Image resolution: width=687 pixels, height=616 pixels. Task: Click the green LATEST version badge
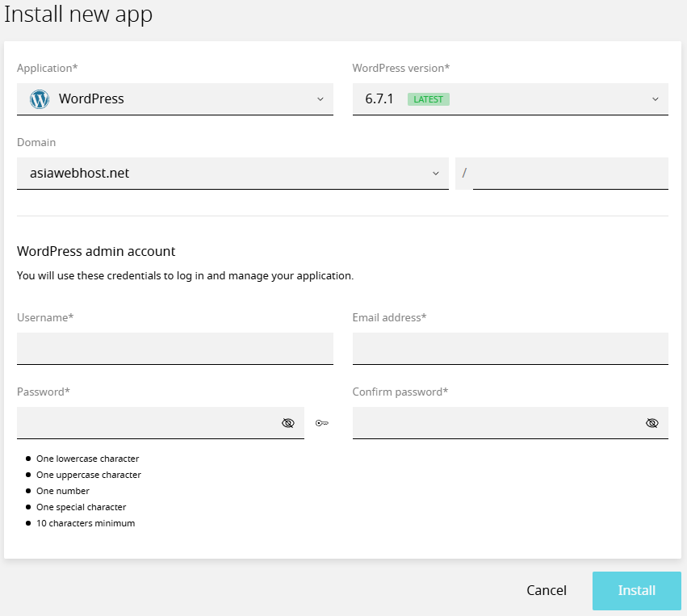click(x=428, y=99)
